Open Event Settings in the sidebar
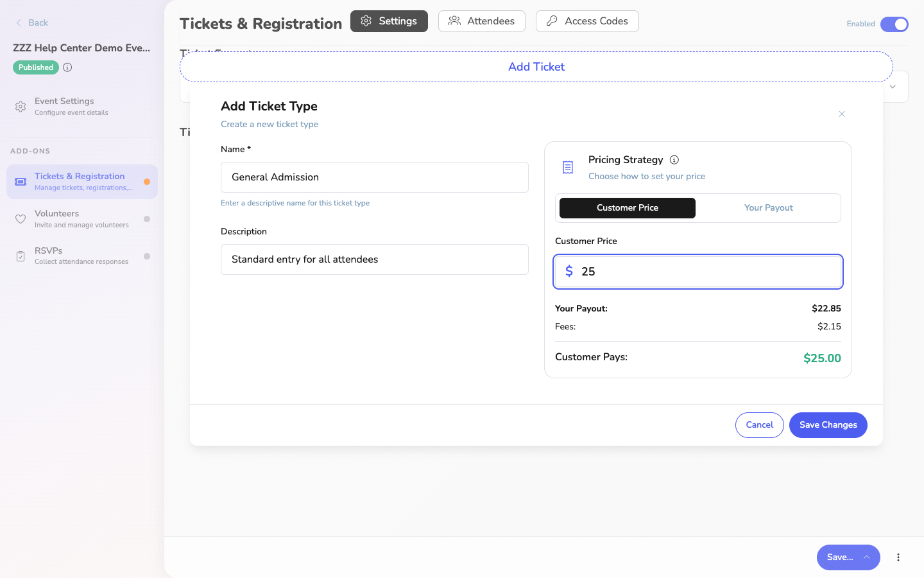Viewport: 924px width, 578px height. [x=82, y=107]
